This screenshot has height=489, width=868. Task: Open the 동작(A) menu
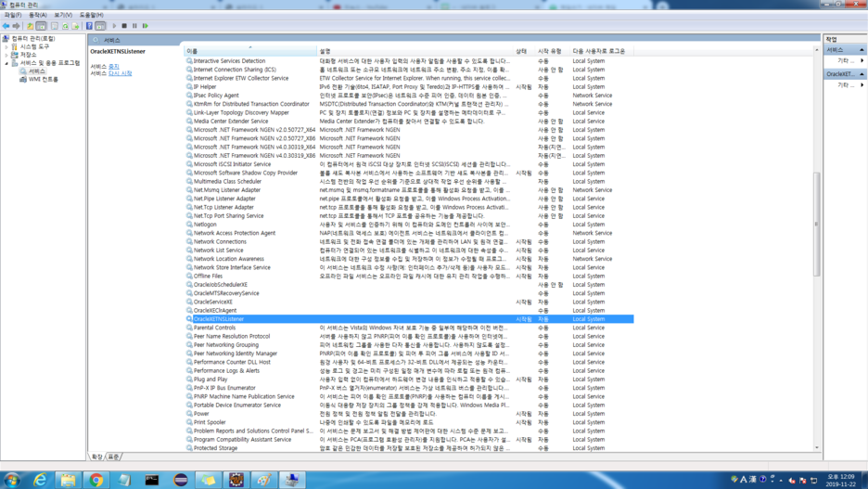(38, 15)
